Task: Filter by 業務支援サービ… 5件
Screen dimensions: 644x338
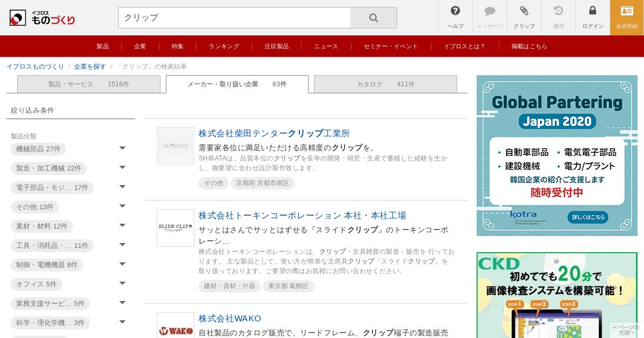Action: (x=50, y=304)
